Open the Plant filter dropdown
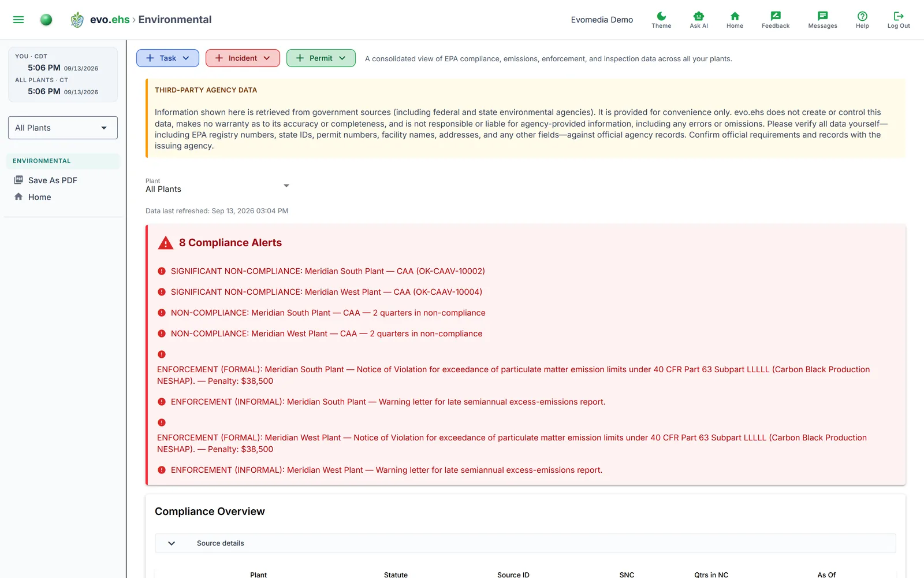 [x=218, y=186]
